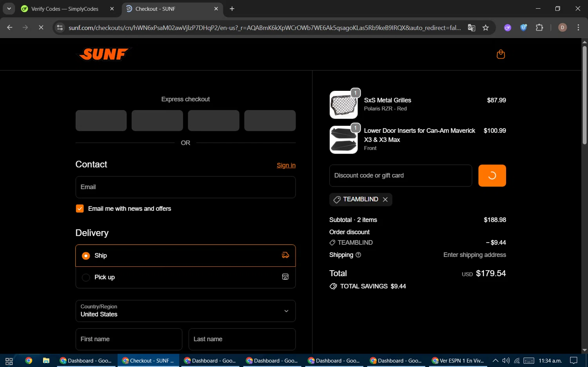Click the Subtotal · 2 items label
Screen dimensions: 588x367
pos(353,220)
